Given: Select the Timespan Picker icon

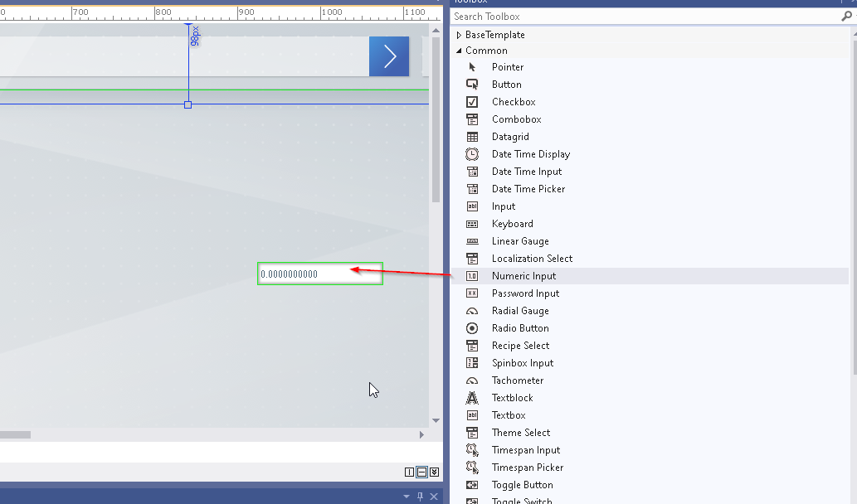Looking at the screenshot, I should 472,468.
